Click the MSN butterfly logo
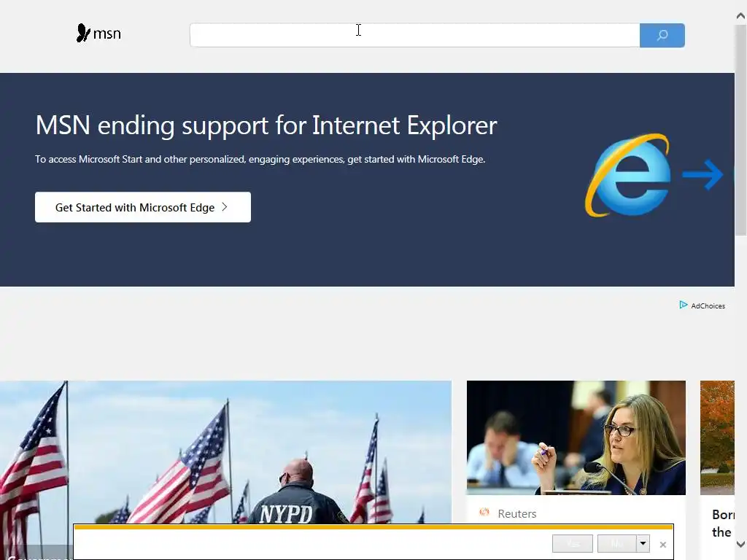 pos(98,34)
